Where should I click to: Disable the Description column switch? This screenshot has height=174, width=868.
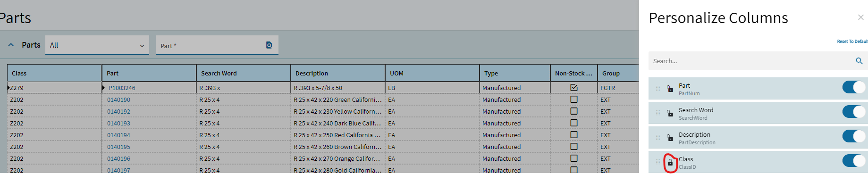coord(853,136)
